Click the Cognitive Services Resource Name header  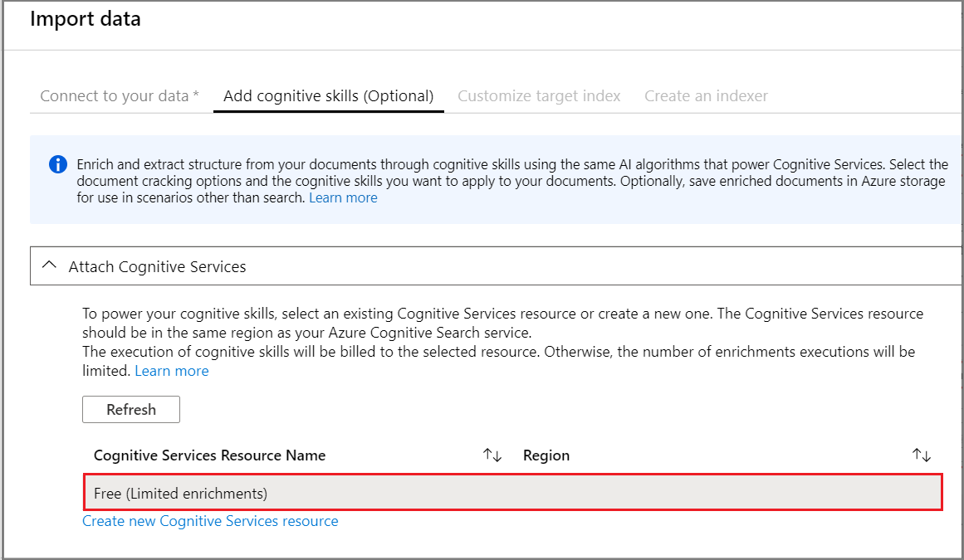(x=209, y=455)
